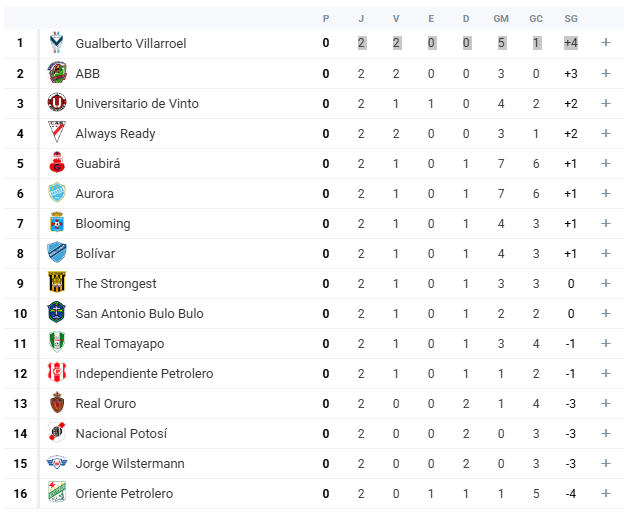Click the P points column header
Image resolution: width=628 pixels, height=513 pixels.
point(326,19)
